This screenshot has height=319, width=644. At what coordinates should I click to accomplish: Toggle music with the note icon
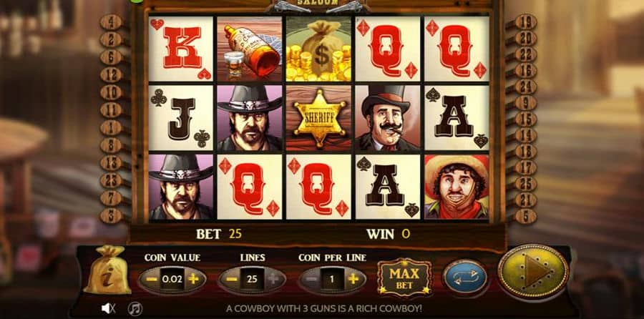(x=135, y=308)
